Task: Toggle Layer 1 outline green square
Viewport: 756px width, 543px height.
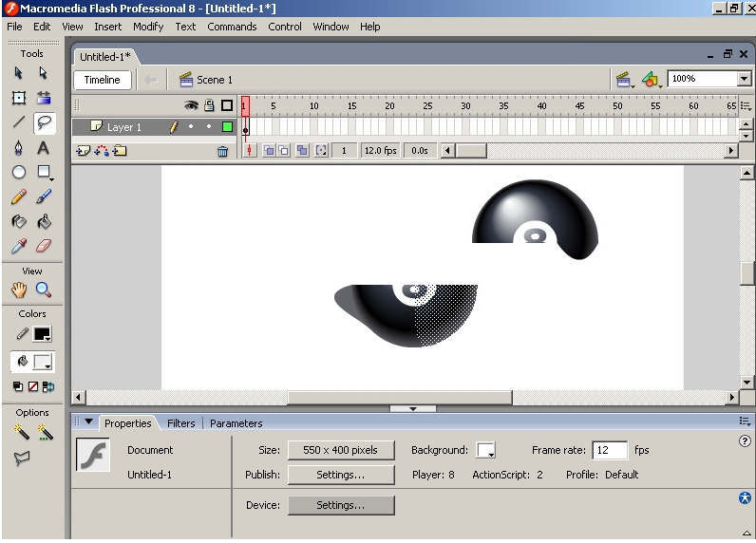Action: pos(227,126)
